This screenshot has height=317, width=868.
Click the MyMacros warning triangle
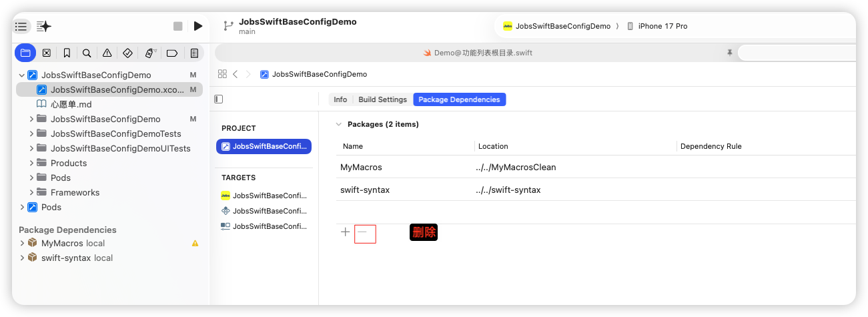(195, 244)
